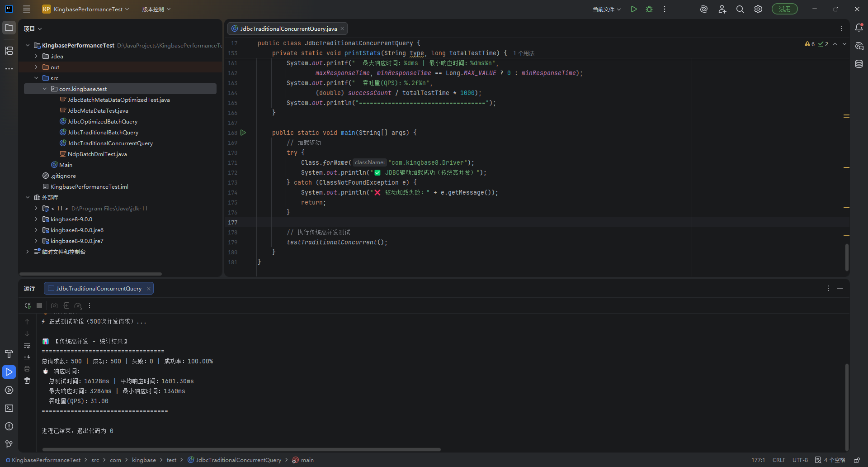Viewport: 868px width, 467px height.
Task: Start debugging with the bug icon
Action: pos(649,9)
